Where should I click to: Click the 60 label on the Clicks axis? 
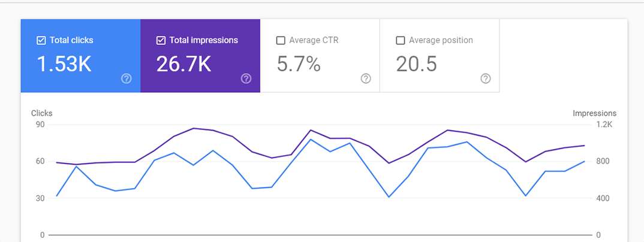tap(41, 162)
